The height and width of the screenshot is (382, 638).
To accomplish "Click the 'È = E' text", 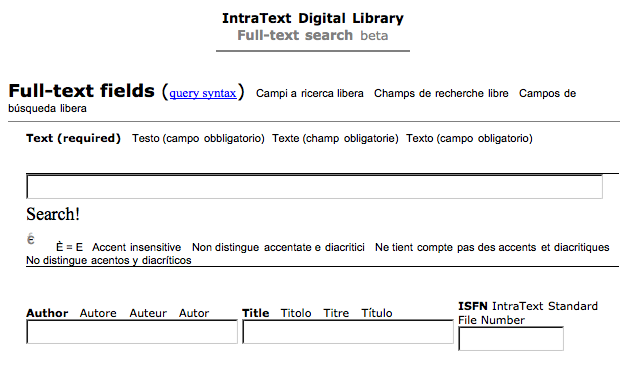I will (70, 247).
